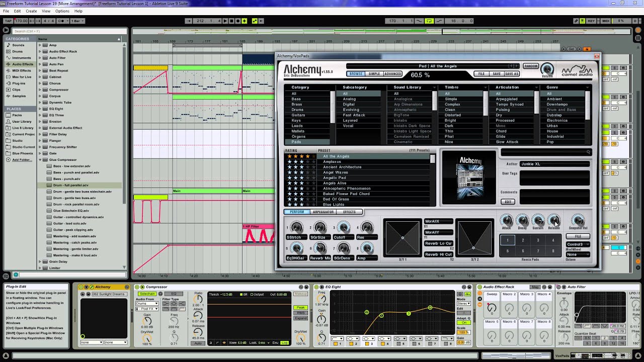The height and width of the screenshot is (362, 644).
Task: Toggle the metronome in the control bar
Action: pyautogui.click(x=62, y=21)
